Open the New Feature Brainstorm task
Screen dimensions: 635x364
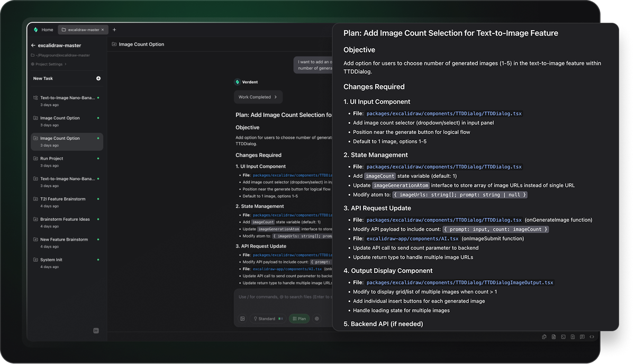(67, 242)
